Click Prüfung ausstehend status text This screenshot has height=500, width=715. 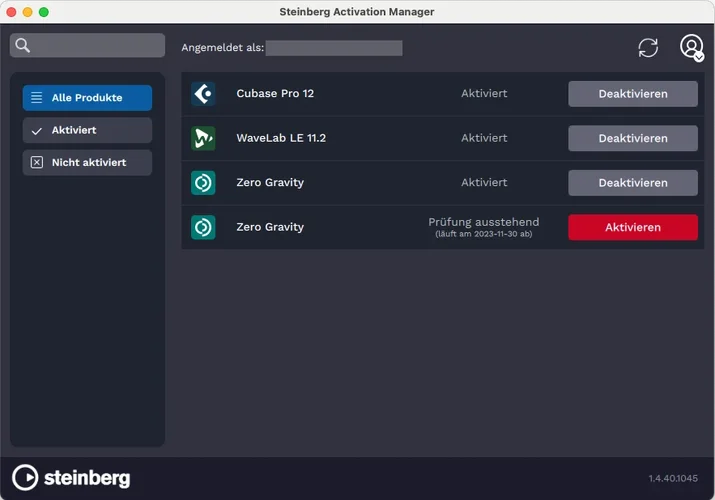[484, 222]
